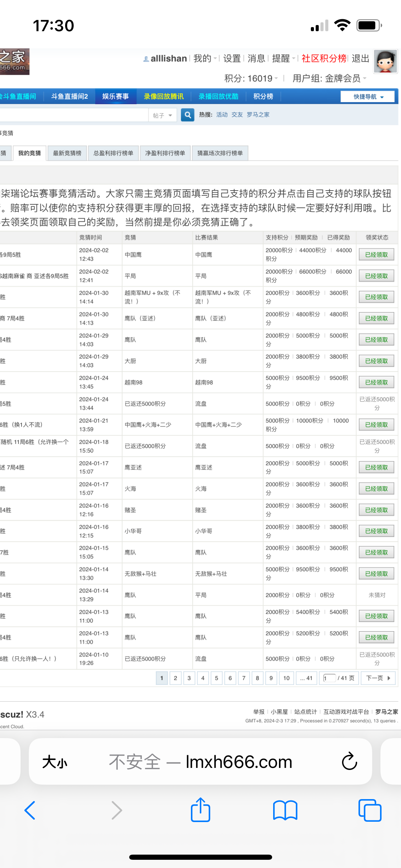Expand the 用户组 金牌会员 menu

329,79
